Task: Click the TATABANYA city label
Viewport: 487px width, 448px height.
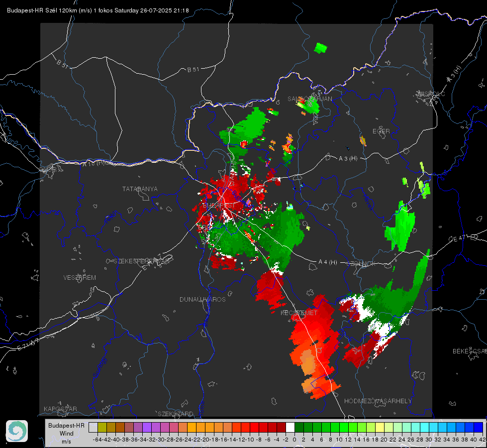Action: tap(140, 189)
